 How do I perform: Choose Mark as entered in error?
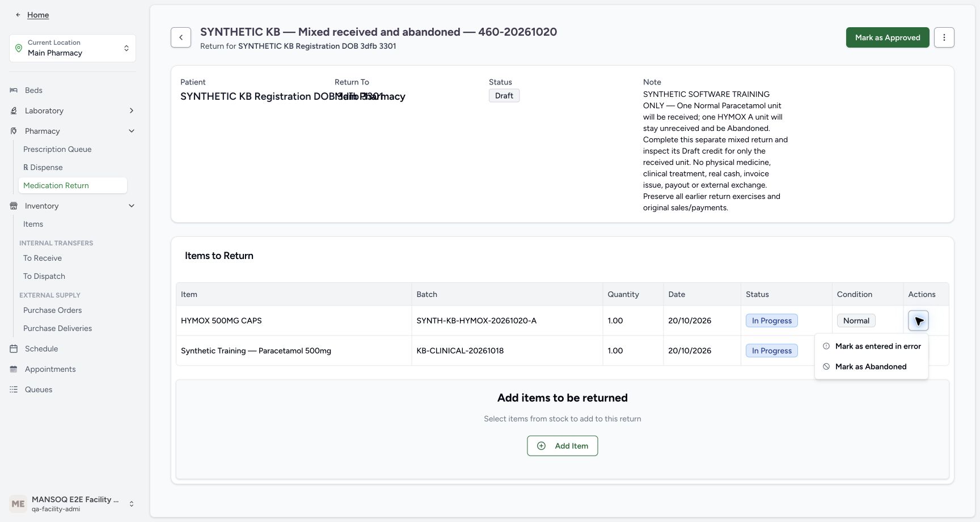[872, 346]
